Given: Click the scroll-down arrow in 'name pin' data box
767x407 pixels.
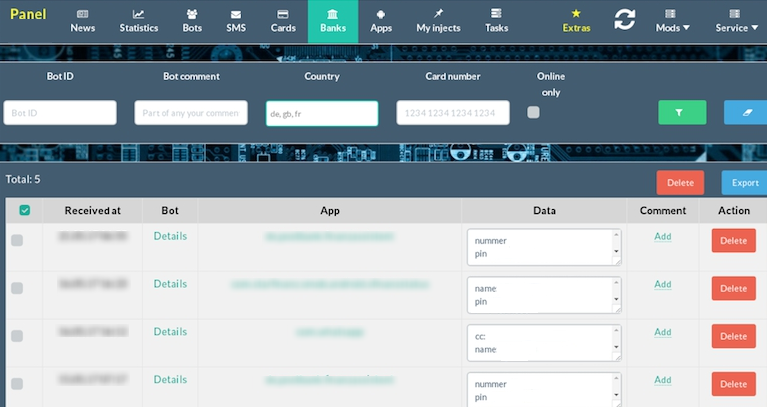Looking at the screenshot, I should point(616,299).
